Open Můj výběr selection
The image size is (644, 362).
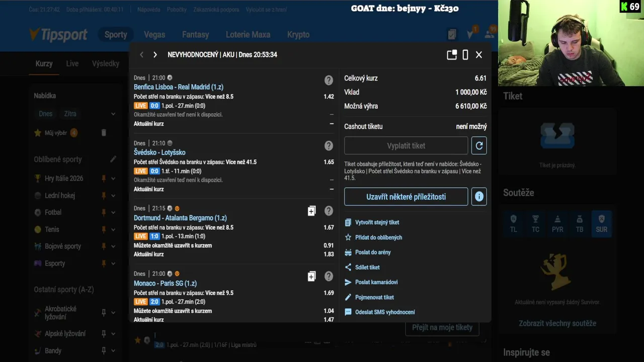pos(56,133)
